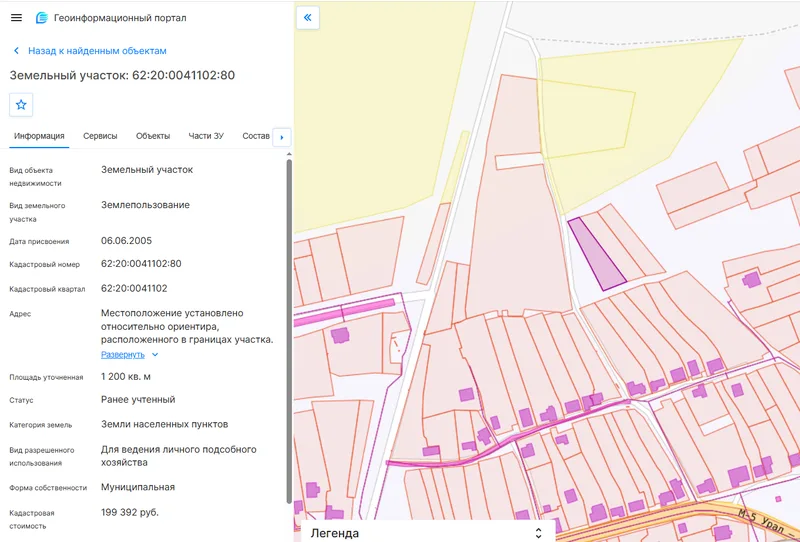This screenshot has height=542, width=800.
Task: Click the back arrow next to Назад
Action: click(16, 51)
